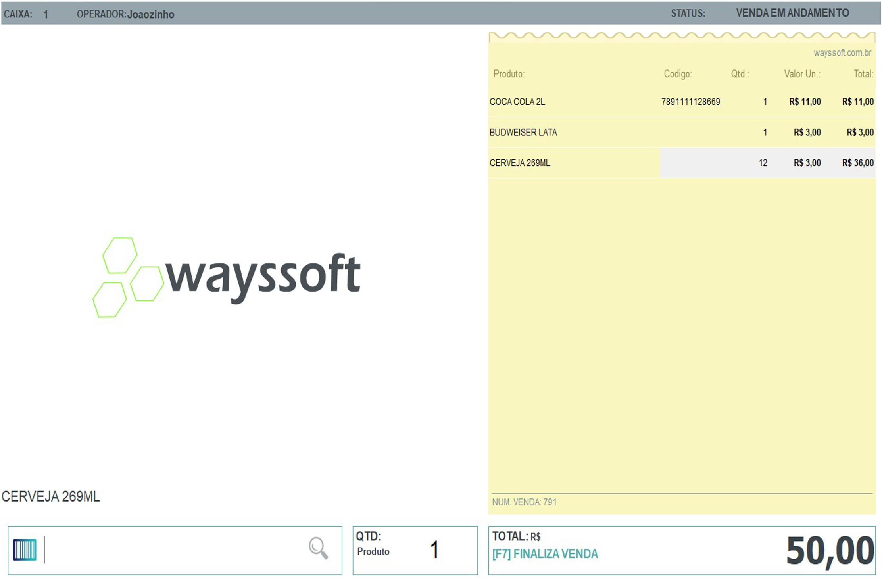Image resolution: width=882 pixels, height=588 pixels.
Task: Click the waysoft.com.br link on receipt
Action: (x=842, y=53)
